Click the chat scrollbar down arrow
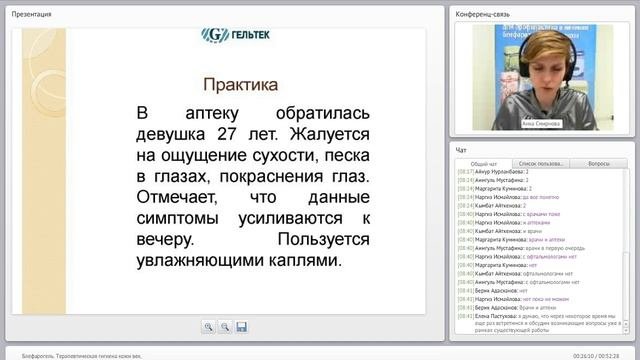This screenshot has height=360, width=640. pyautogui.click(x=627, y=331)
